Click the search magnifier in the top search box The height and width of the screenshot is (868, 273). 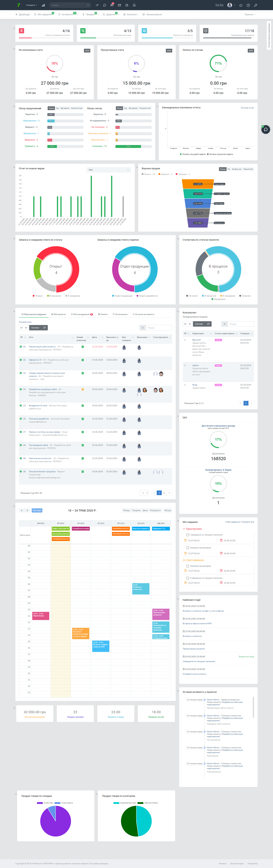click(88, 5)
